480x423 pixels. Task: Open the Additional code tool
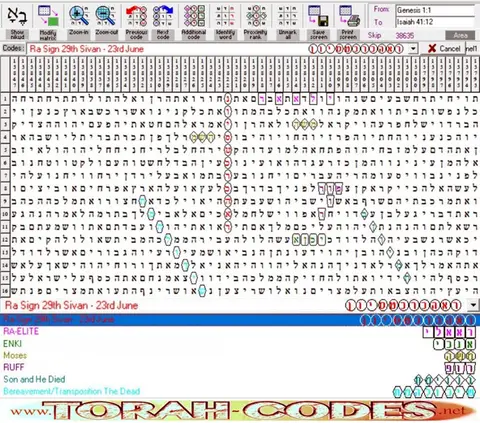coord(194,22)
